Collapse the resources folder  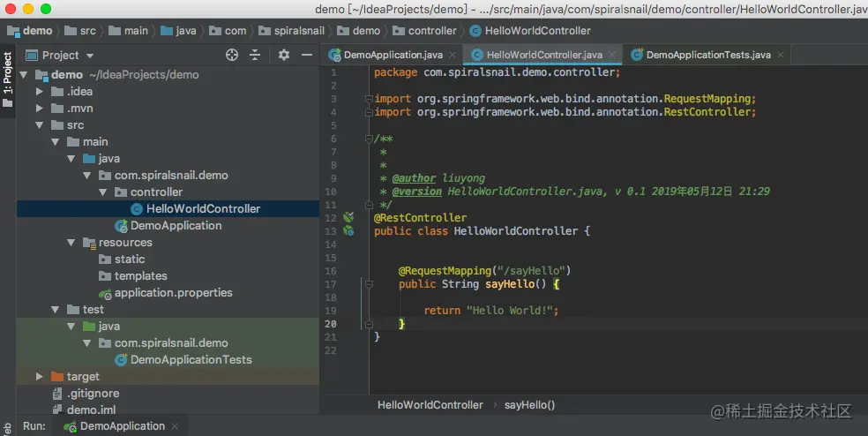[71, 243]
